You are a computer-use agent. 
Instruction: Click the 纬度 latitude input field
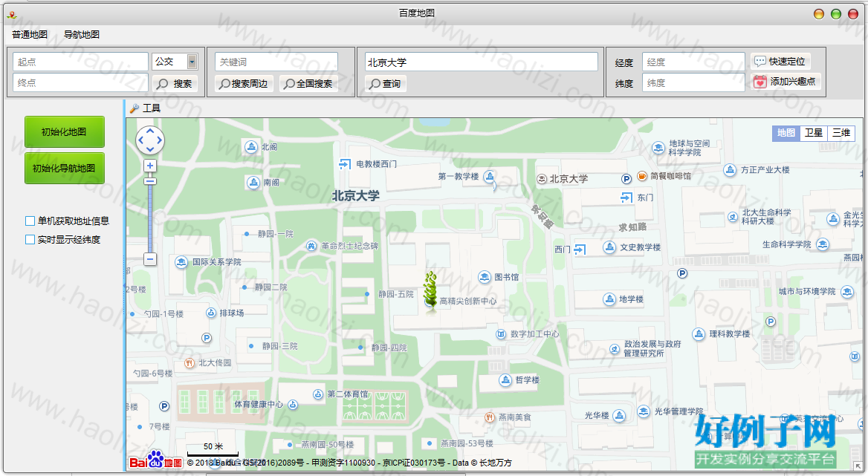[693, 83]
